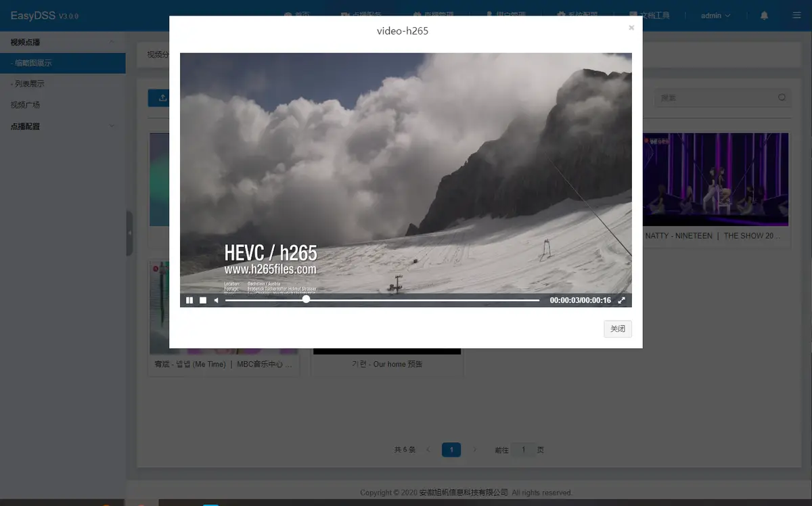Click the page jump number input field
This screenshot has width=812, height=506.
[523, 450]
